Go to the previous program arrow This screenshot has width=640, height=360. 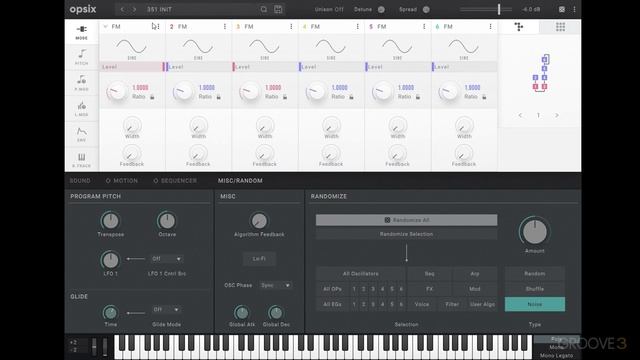click(x=122, y=9)
